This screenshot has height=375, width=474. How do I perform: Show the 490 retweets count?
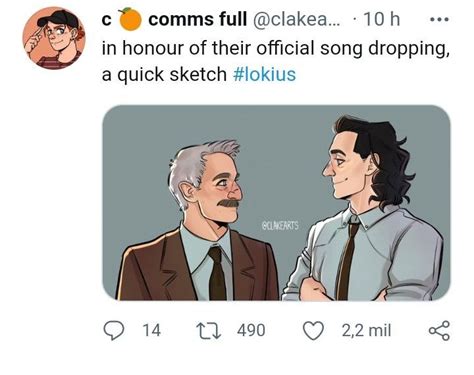click(x=251, y=330)
